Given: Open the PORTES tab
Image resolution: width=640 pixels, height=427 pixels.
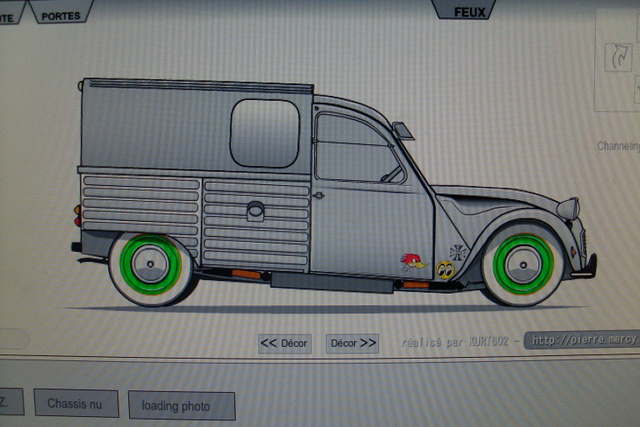Looking at the screenshot, I should tap(61, 12).
